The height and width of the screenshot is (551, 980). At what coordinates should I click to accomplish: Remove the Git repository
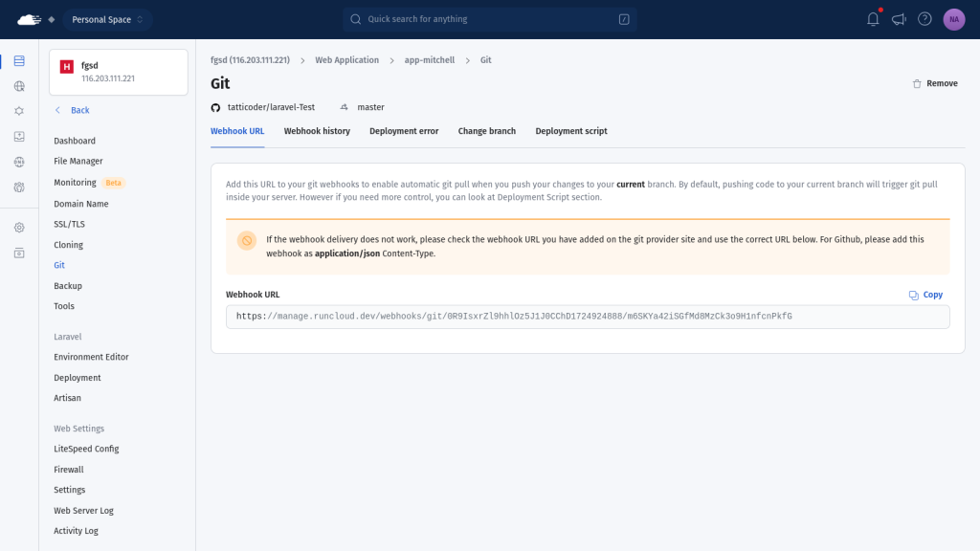click(x=935, y=83)
